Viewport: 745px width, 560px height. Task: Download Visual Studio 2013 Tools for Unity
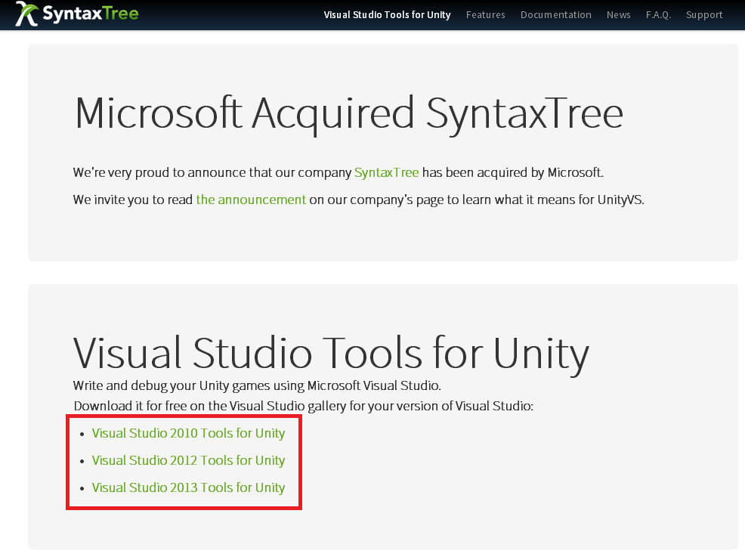pyautogui.click(x=188, y=487)
